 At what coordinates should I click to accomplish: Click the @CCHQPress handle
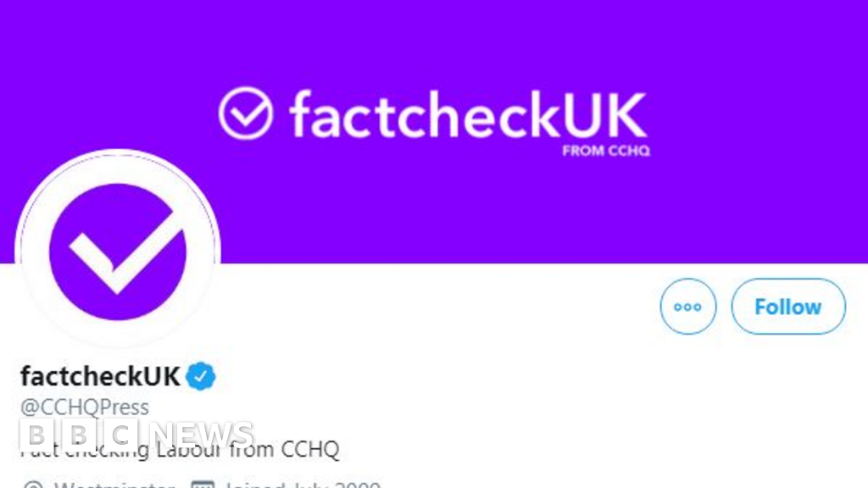click(85, 407)
